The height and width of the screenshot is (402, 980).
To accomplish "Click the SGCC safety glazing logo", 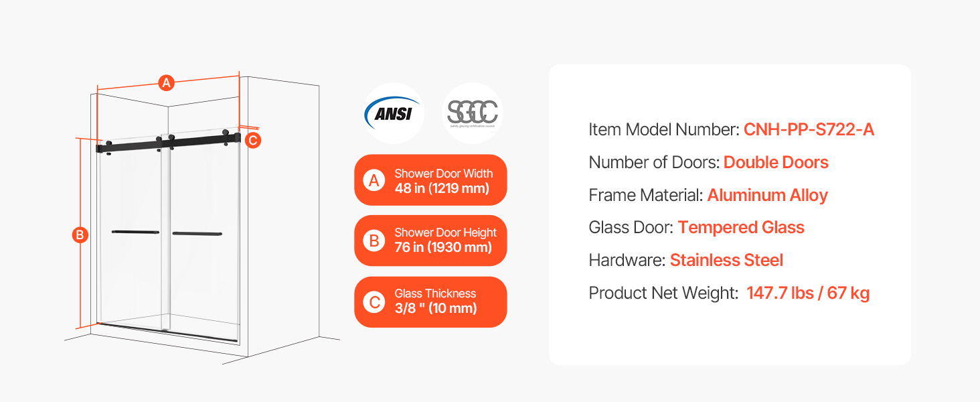I will point(473,113).
